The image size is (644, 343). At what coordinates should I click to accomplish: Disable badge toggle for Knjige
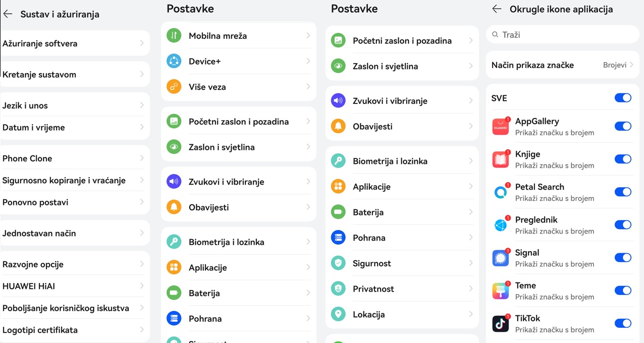click(623, 159)
